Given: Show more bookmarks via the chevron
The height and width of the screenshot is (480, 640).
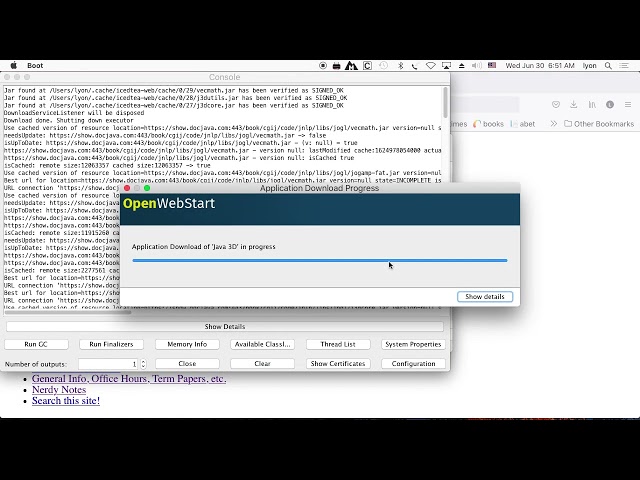Looking at the screenshot, I should [x=553, y=124].
